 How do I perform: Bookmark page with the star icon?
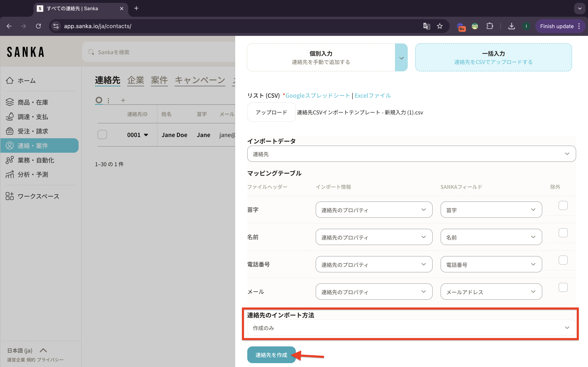440,26
